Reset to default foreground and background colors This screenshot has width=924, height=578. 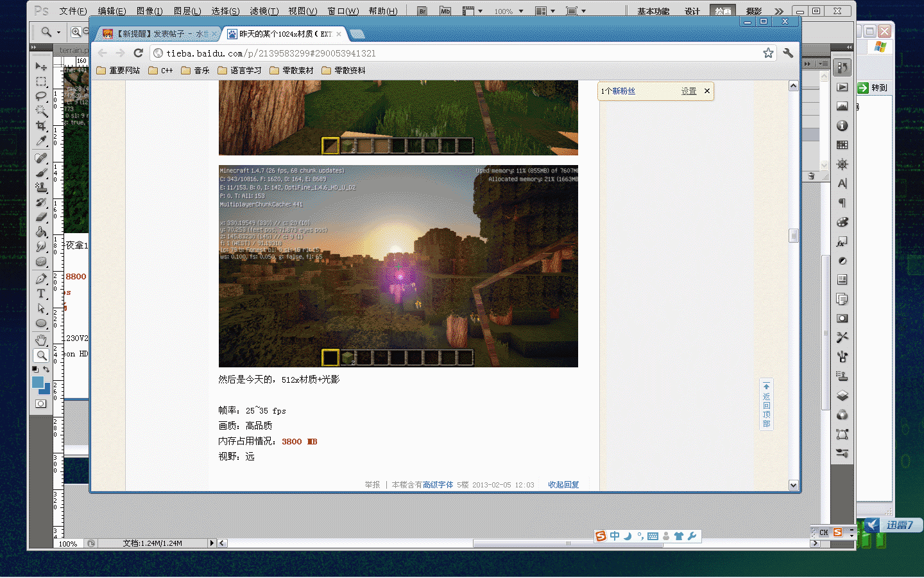[x=35, y=370]
